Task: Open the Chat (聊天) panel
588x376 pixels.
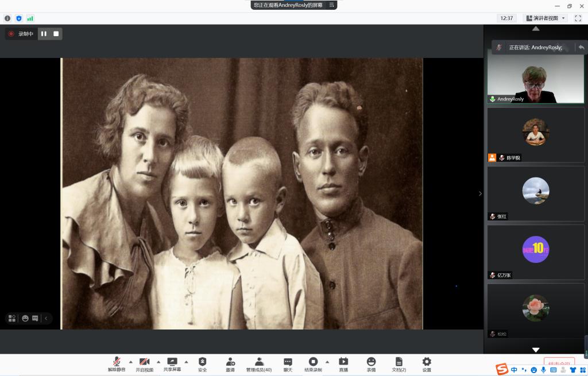Action: [x=288, y=364]
